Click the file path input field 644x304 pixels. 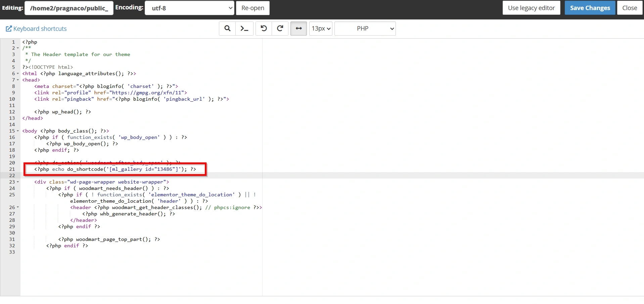pyautogui.click(x=69, y=8)
